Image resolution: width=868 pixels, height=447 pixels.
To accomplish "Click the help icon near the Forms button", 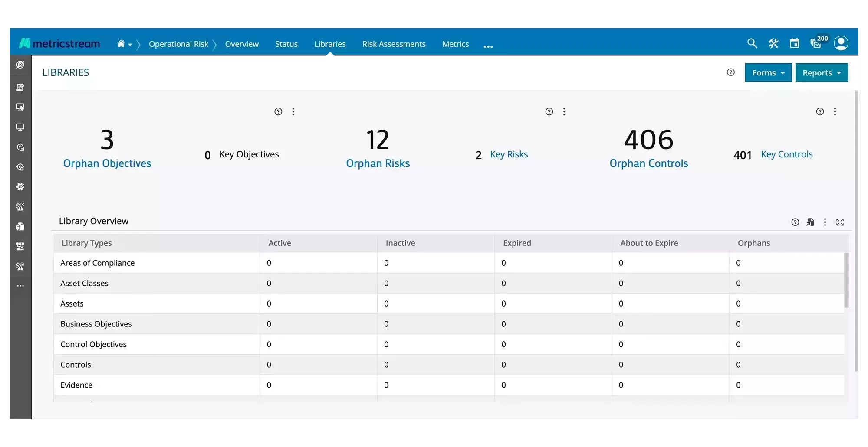I will coord(730,72).
